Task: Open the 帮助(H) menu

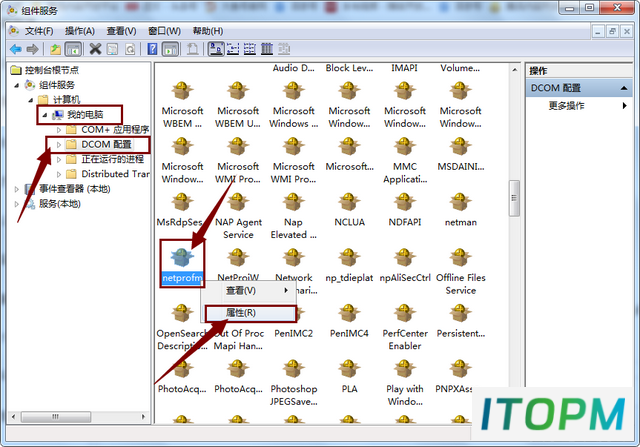Action: 208,31
